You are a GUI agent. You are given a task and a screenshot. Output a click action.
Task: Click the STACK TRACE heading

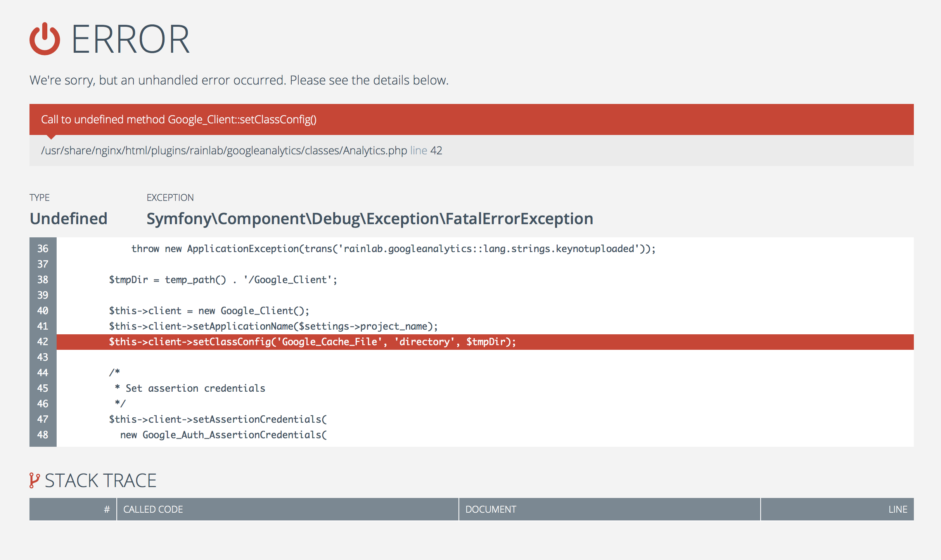(100, 480)
